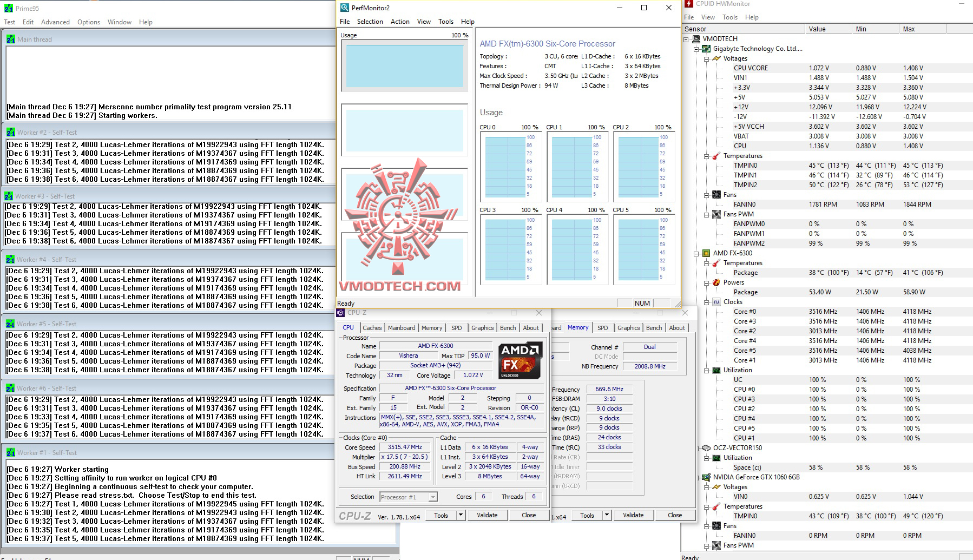Collapse the Voltages group under Gigabyte
This screenshot has height=560, width=973.
[x=707, y=58]
